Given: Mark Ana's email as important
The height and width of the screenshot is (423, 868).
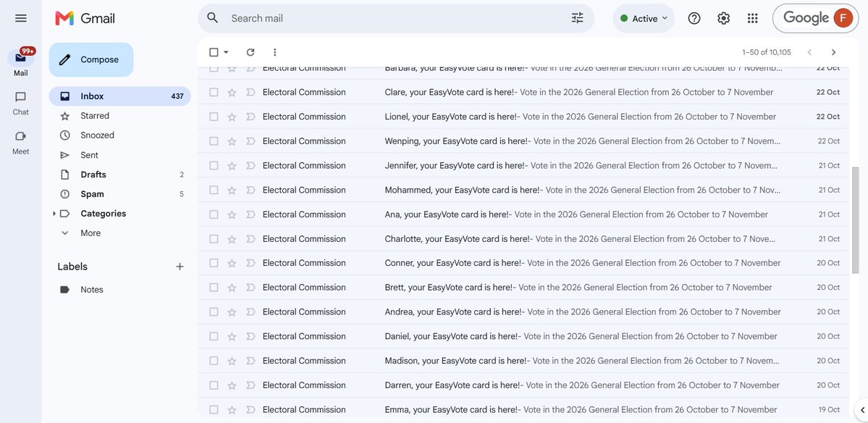Looking at the screenshot, I should tap(250, 214).
